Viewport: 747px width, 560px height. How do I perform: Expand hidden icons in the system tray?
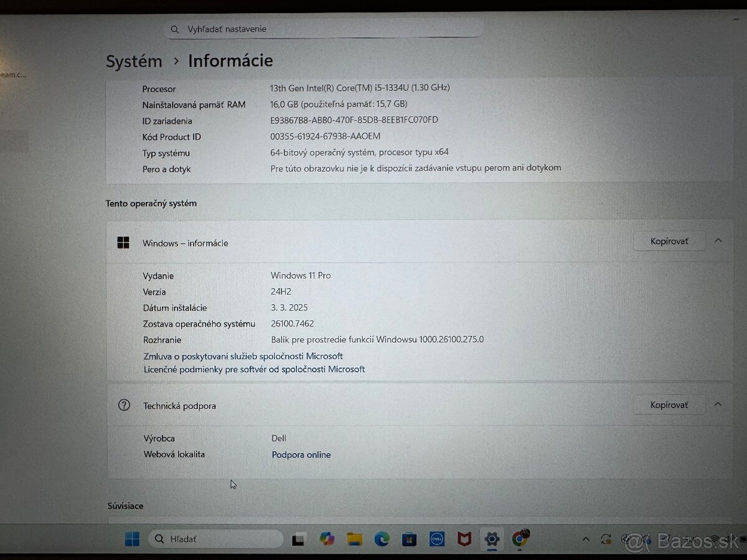(585, 539)
